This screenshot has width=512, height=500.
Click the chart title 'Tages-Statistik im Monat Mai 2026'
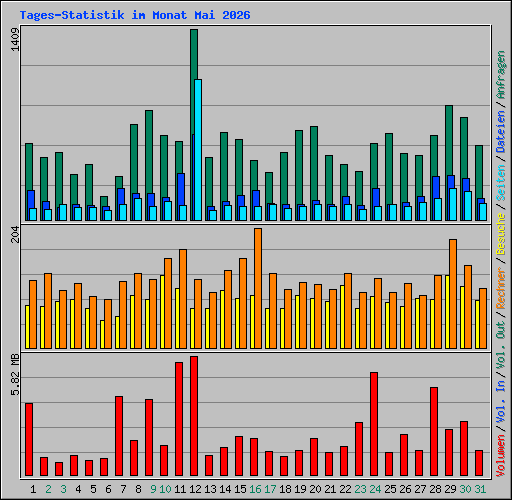[135, 15]
